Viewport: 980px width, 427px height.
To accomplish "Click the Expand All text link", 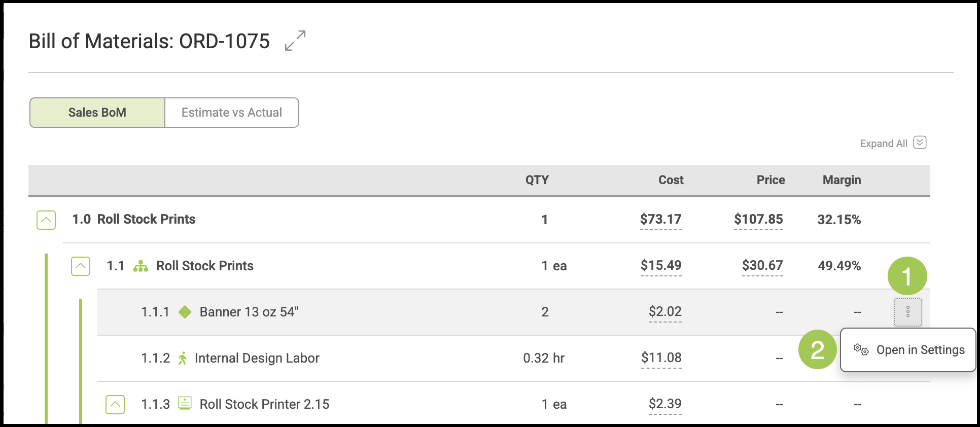I will [x=883, y=144].
